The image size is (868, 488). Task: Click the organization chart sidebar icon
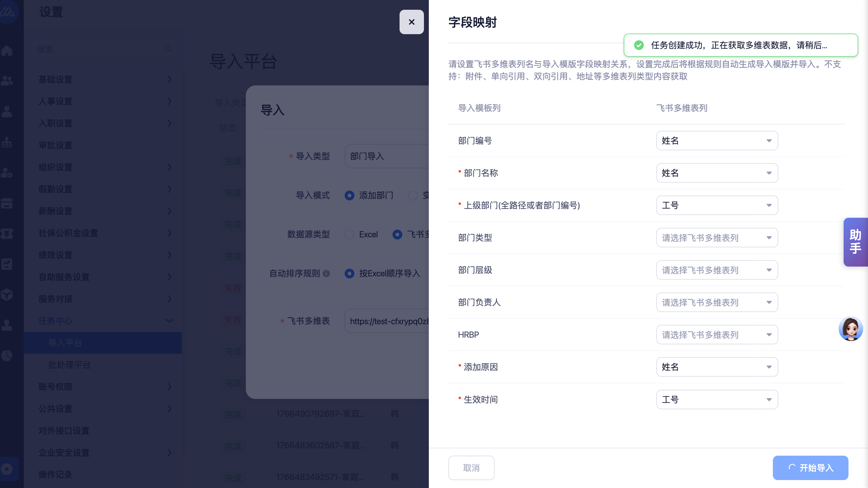[x=7, y=142]
